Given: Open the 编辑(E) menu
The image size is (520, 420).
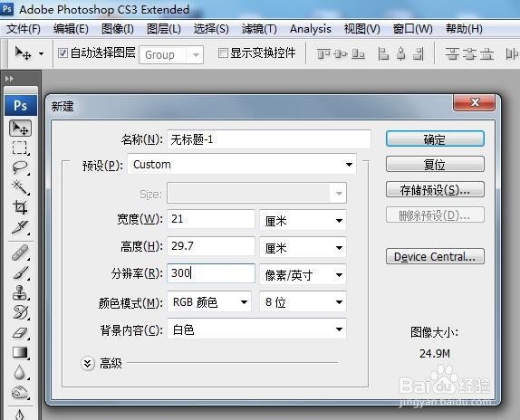Looking at the screenshot, I should click(x=71, y=29).
